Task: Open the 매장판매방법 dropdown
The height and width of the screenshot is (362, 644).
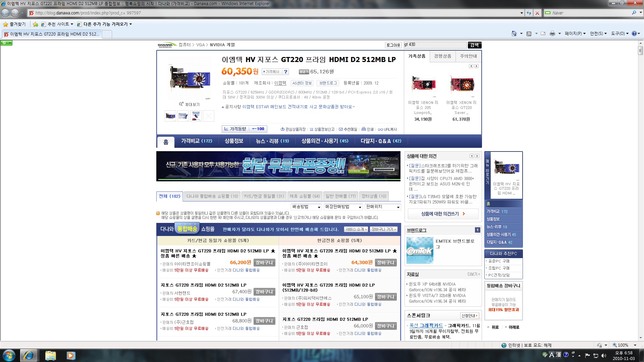Action: click(343, 207)
